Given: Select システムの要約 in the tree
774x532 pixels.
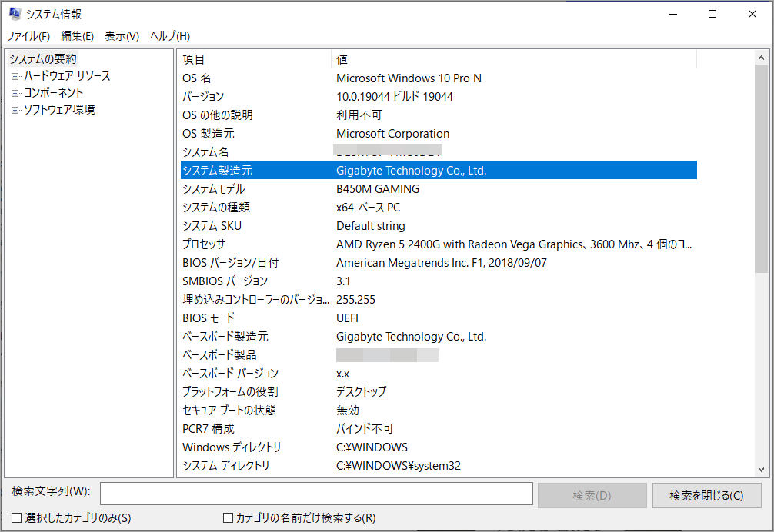Looking at the screenshot, I should point(43,59).
